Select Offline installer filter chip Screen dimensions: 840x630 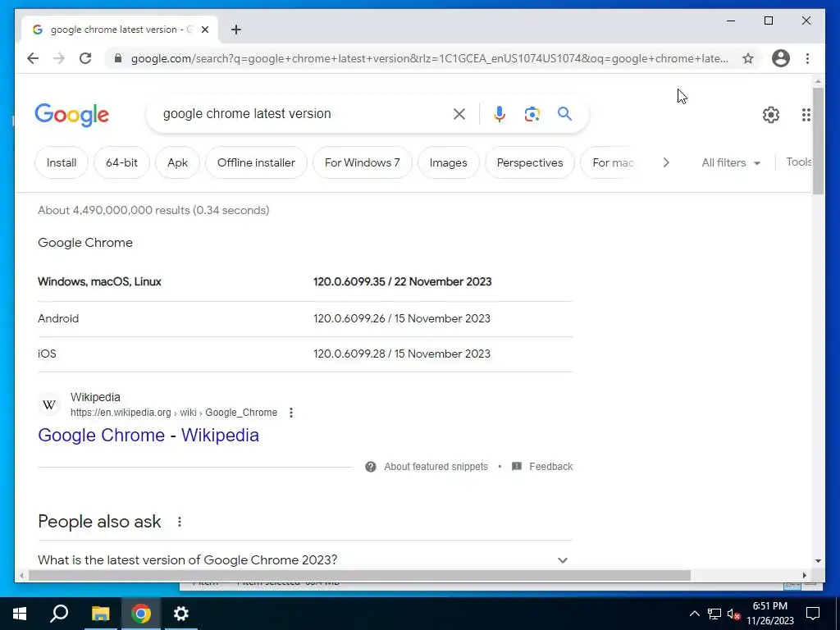click(256, 162)
